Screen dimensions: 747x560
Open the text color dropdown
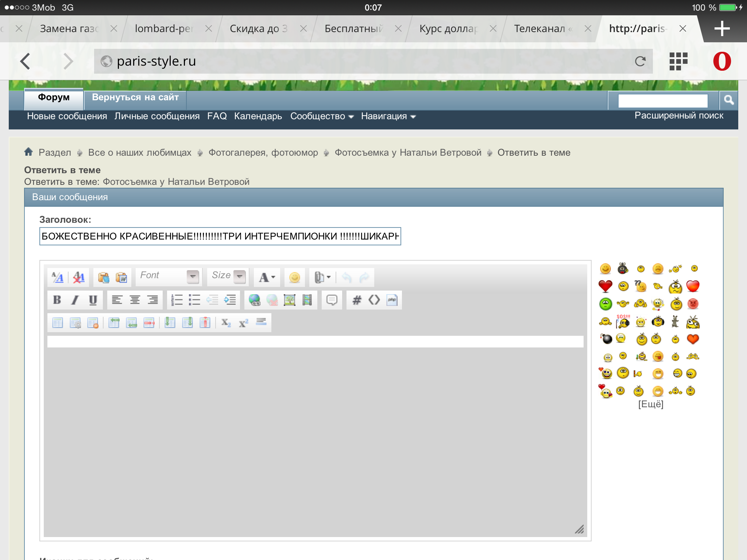tap(267, 277)
